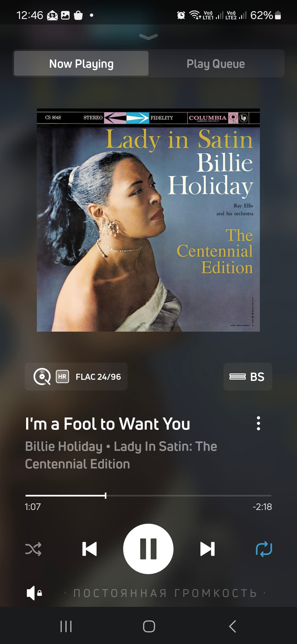Tap the HR hi-res badge
Image resolution: width=297 pixels, height=644 pixels.
point(62,376)
